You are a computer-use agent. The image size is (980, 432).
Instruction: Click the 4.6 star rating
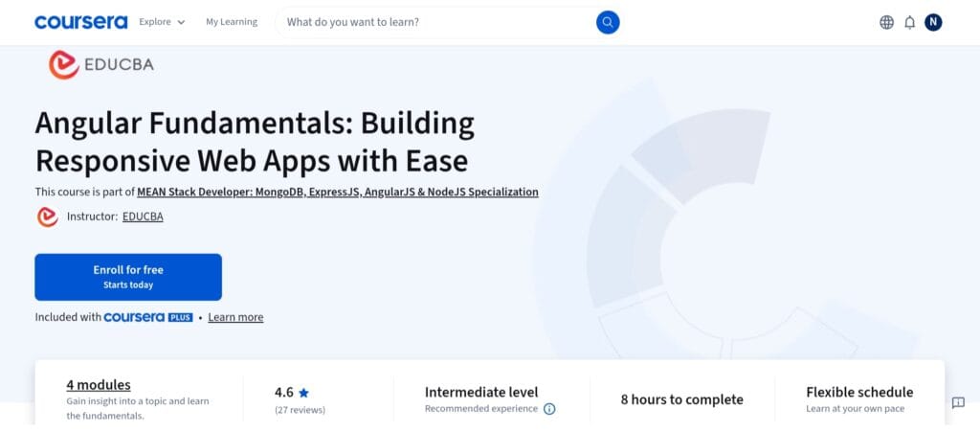coord(291,392)
